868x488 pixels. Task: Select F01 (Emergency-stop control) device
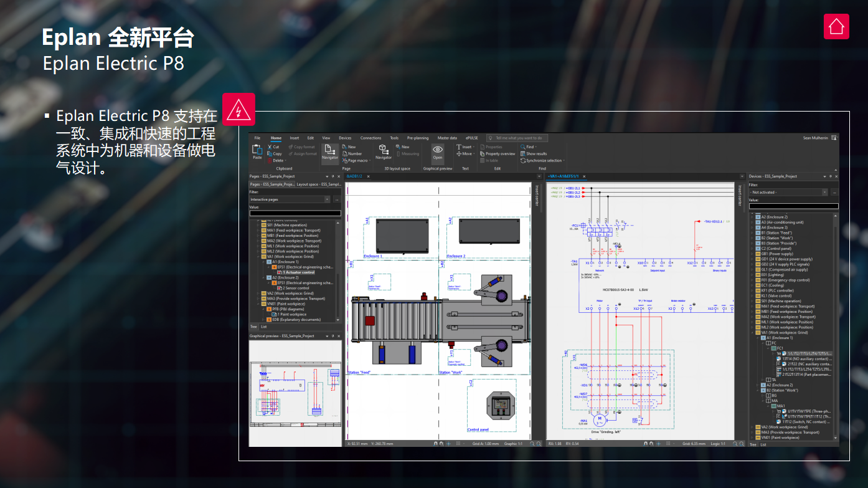pos(785,280)
